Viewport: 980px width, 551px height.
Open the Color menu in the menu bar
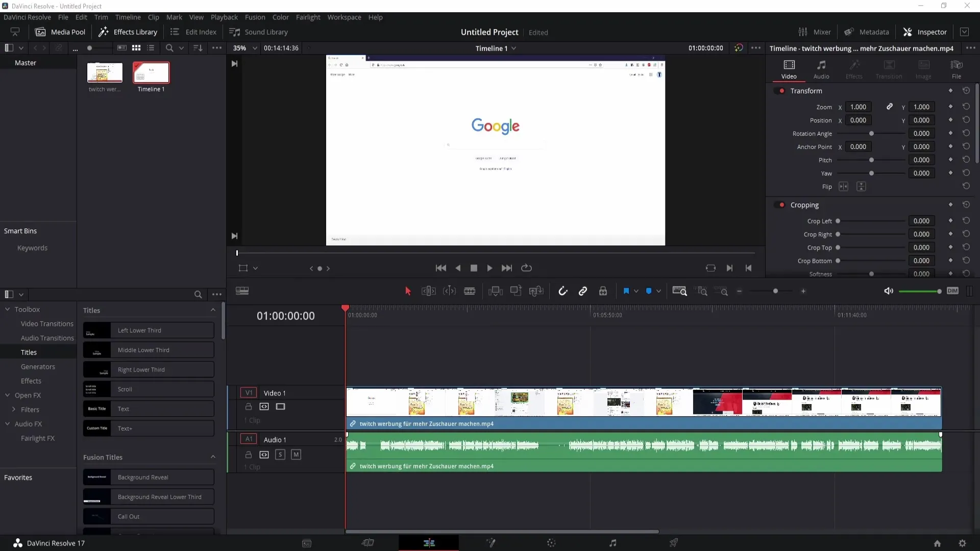(281, 17)
